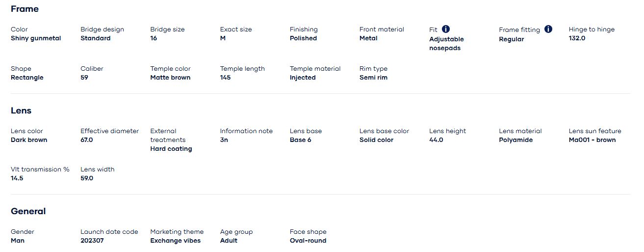This screenshot has width=644, height=252.
Task: Click the Adjustable nosepads fit value
Action: (x=446, y=44)
